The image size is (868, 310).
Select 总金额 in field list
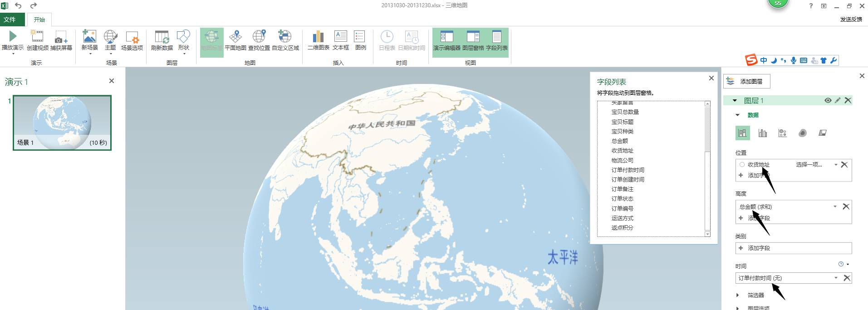point(619,141)
